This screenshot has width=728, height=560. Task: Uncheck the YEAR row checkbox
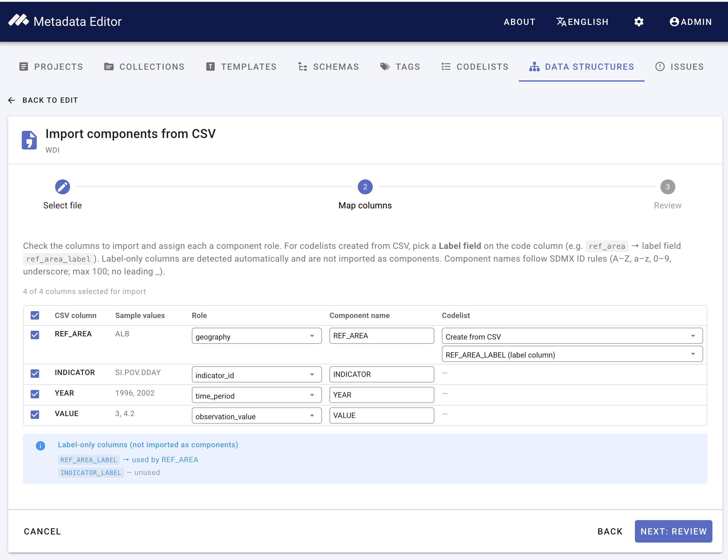35,394
